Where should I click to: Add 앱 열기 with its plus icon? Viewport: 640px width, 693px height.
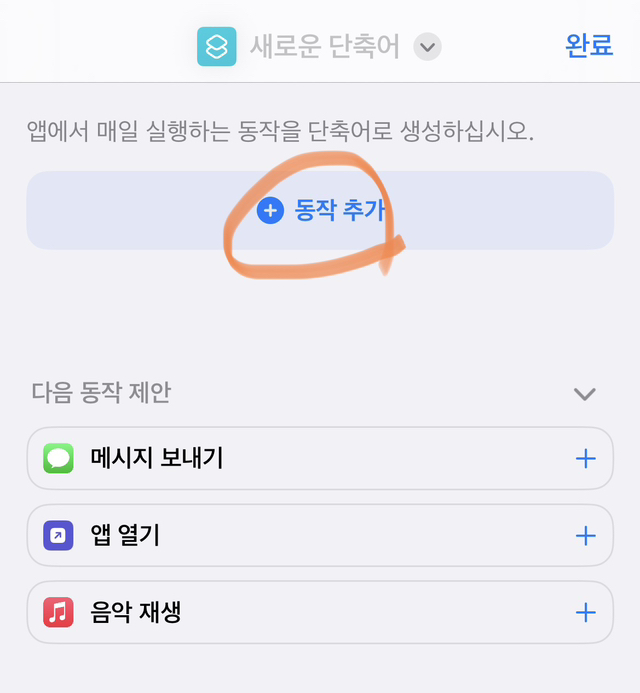(586, 536)
